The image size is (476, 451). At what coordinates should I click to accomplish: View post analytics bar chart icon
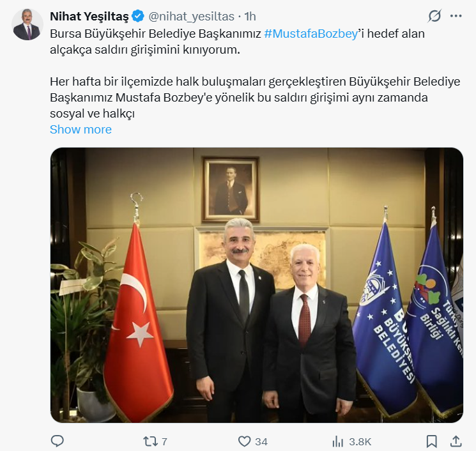pyautogui.click(x=338, y=441)
